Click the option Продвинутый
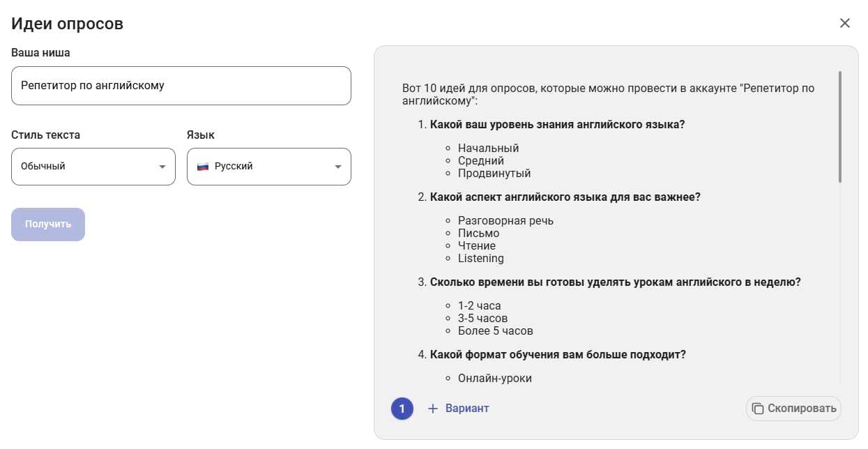Image resolution: width=868 pixels, height=449 pixels. tap(494, 174)
